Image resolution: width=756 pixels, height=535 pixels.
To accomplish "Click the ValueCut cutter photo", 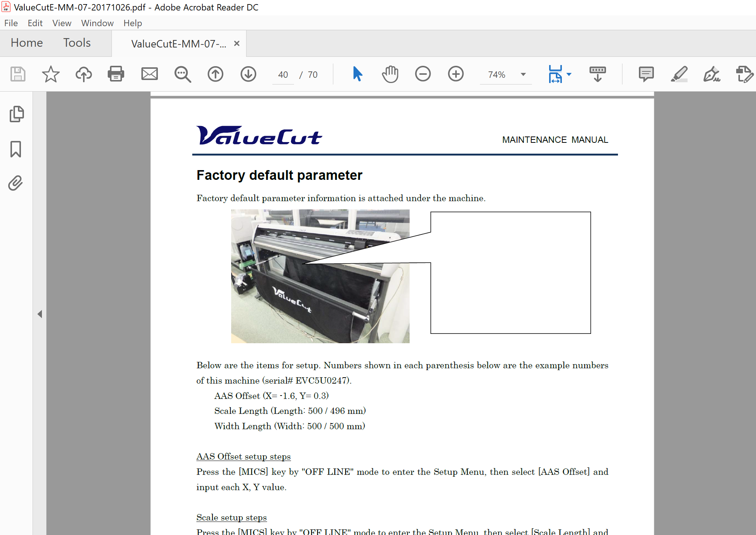I will coord(320,276).
